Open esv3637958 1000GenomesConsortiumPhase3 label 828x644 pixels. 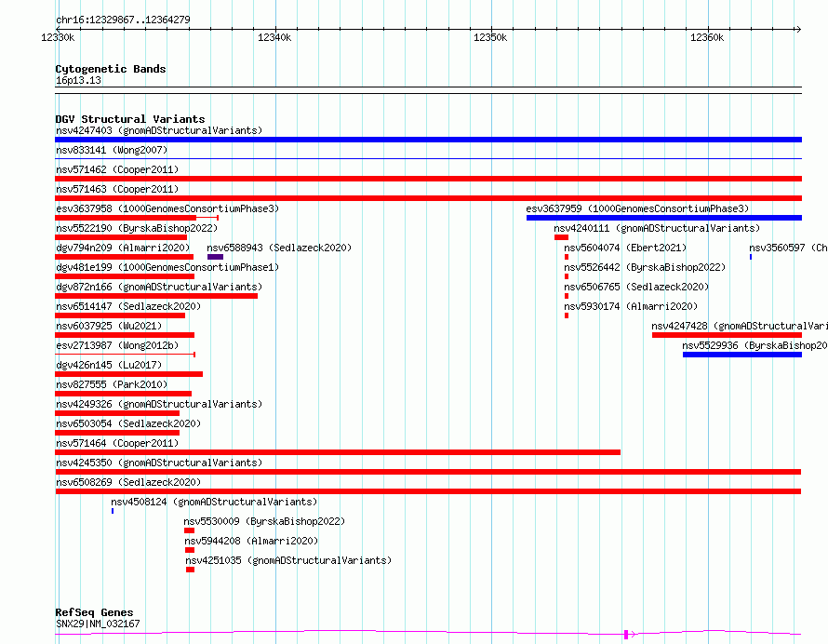(167, 208)
